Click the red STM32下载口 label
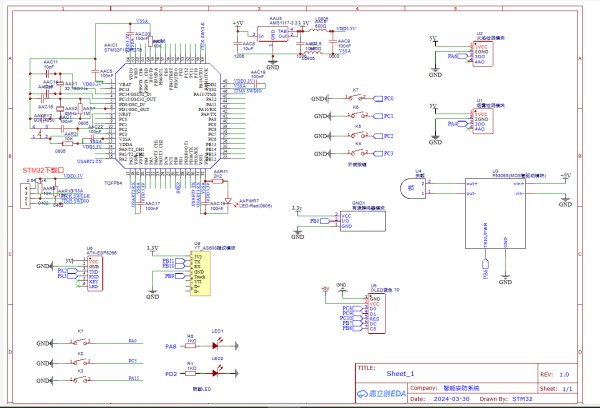The height and width of the screenshot is (408, 600). tap(43, 170)
